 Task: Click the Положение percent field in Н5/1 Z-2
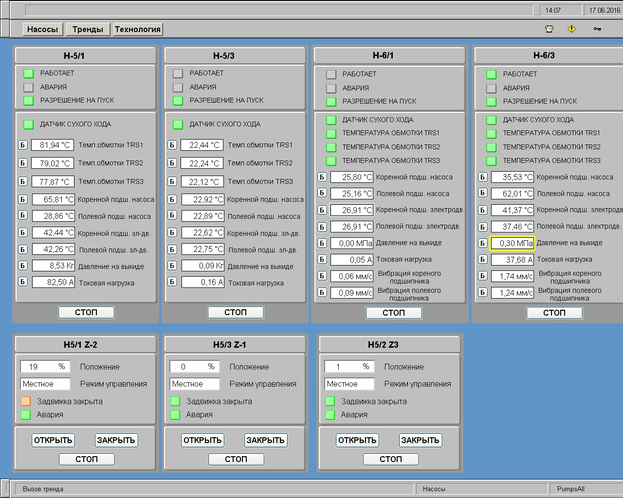click(x=43, y=367)
